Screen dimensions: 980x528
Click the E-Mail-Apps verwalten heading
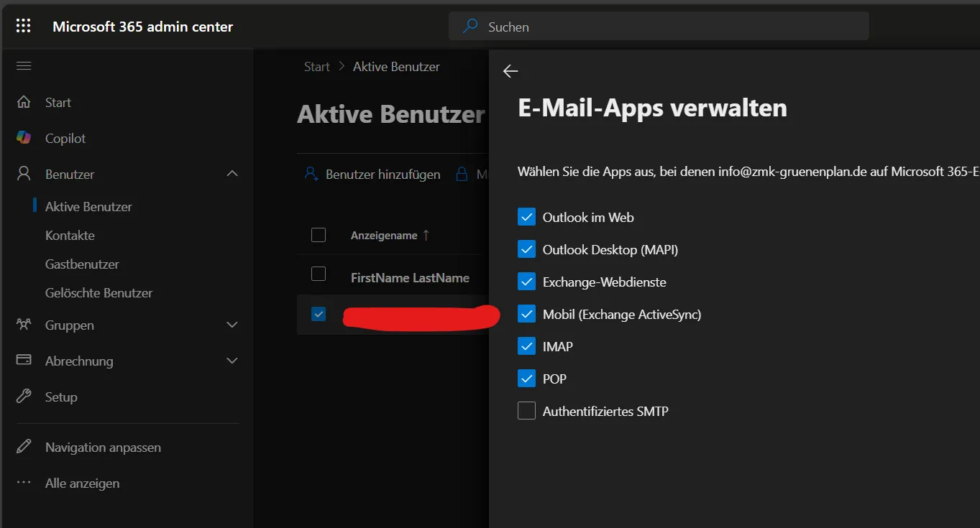[652, 108]
